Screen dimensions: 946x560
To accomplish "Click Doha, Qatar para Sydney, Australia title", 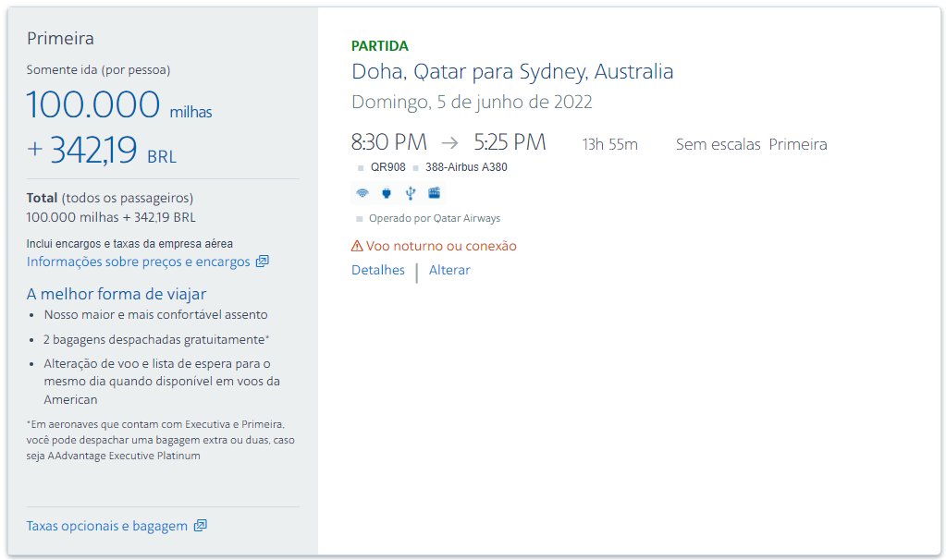I will click(512, 72).
